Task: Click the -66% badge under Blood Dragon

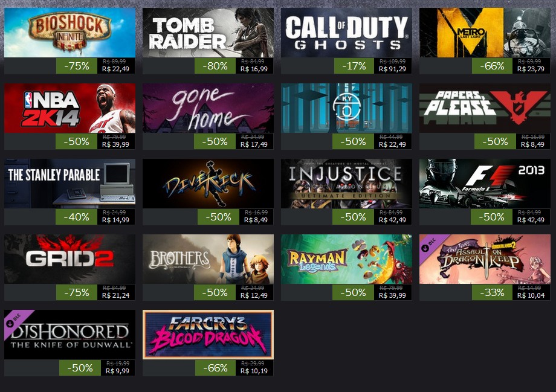Action: click(215, 368)
